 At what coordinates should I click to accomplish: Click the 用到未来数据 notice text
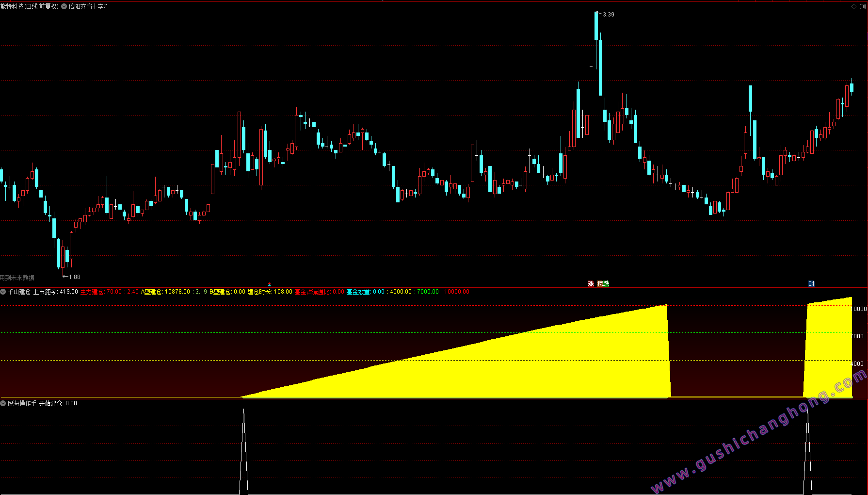(17, 278)
